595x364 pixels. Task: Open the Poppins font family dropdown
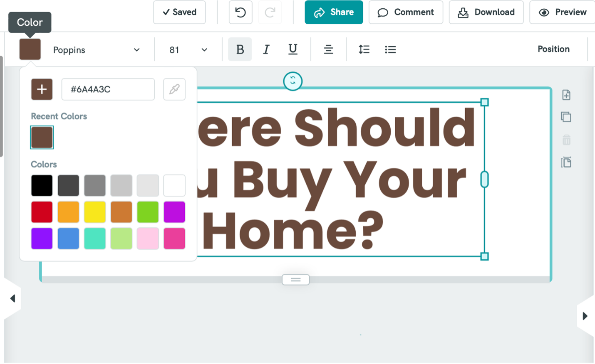(x=97, y=49)
